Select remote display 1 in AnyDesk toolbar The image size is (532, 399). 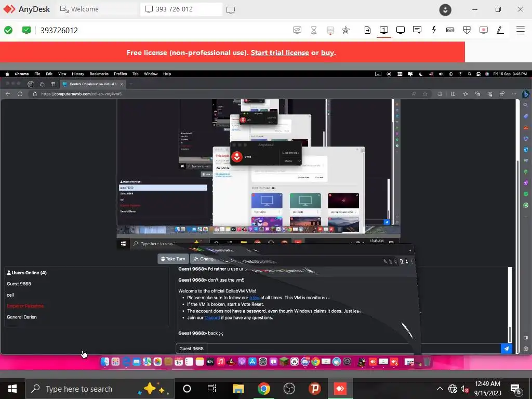pos(384,30)
